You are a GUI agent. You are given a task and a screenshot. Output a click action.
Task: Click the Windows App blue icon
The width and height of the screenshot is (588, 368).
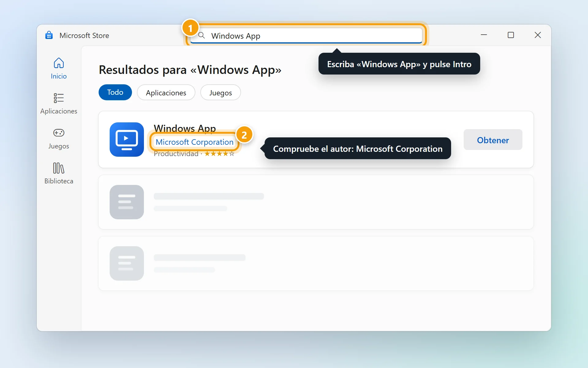click(127, 140)
